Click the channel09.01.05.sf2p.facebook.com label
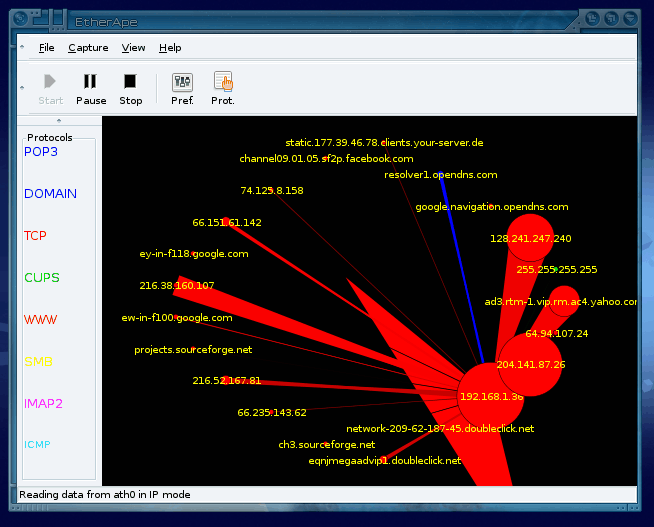This screenshot has height=527, width=654. tap(326, 158)
